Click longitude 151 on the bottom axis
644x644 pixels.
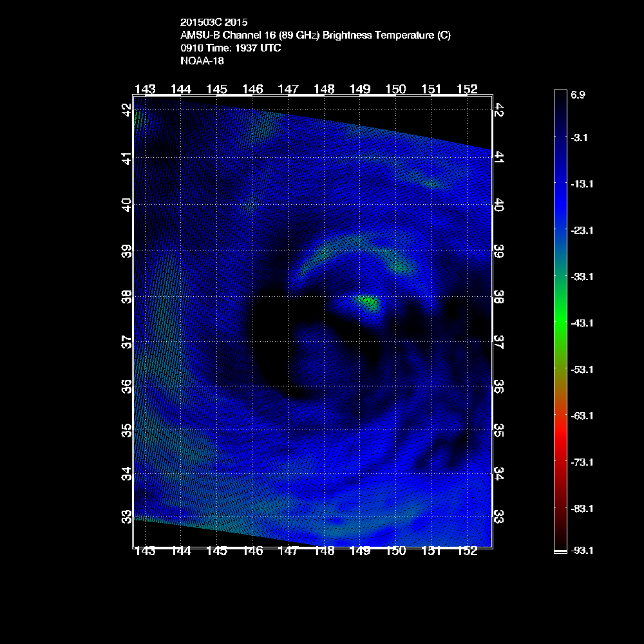tap(431, 551)
